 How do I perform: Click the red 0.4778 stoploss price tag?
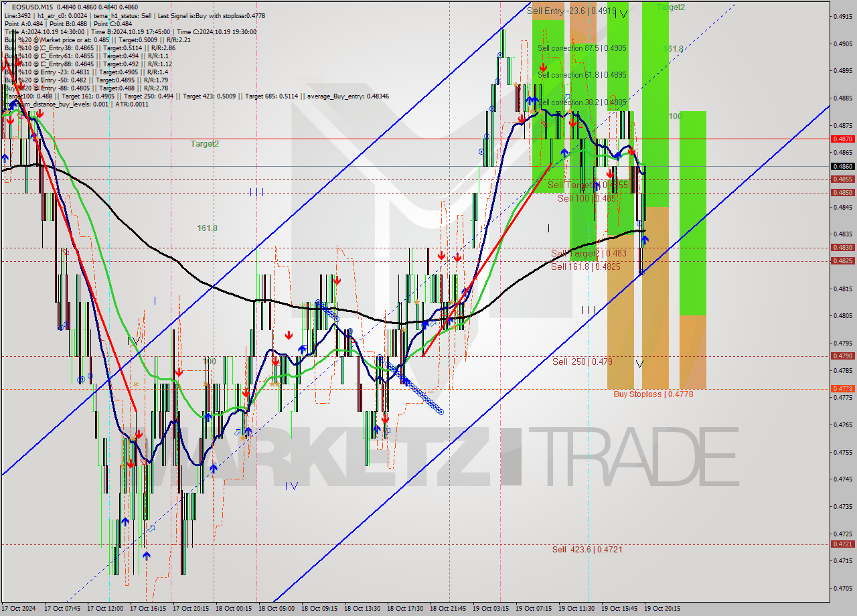[x=842, y=388]
